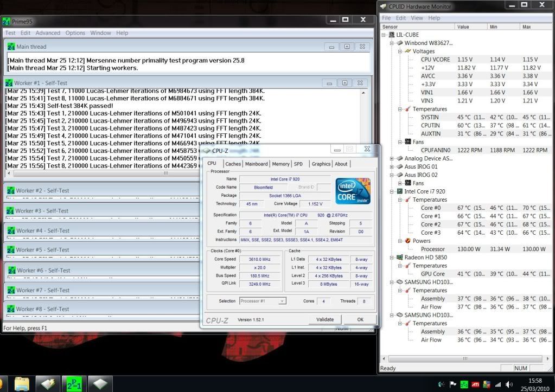This screenshot has height=392, width=555.
Task: Collapse the Voltages tree node
Action: (400, 51)
